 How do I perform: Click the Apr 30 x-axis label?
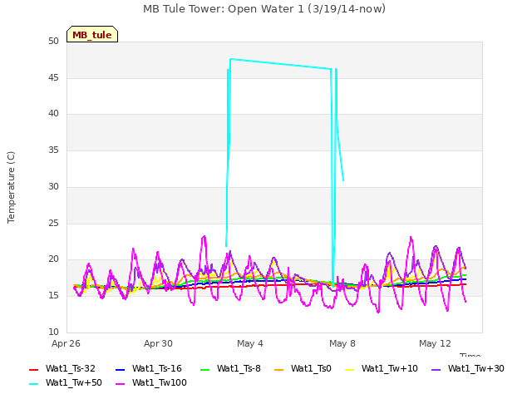tap(158, 343)
